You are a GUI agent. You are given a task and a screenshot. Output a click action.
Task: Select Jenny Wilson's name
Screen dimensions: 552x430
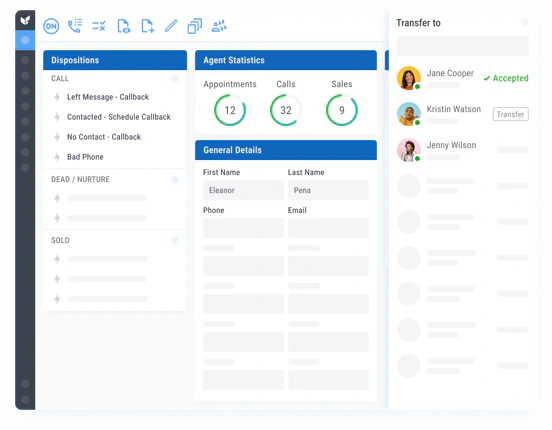(x=451, y=145)
